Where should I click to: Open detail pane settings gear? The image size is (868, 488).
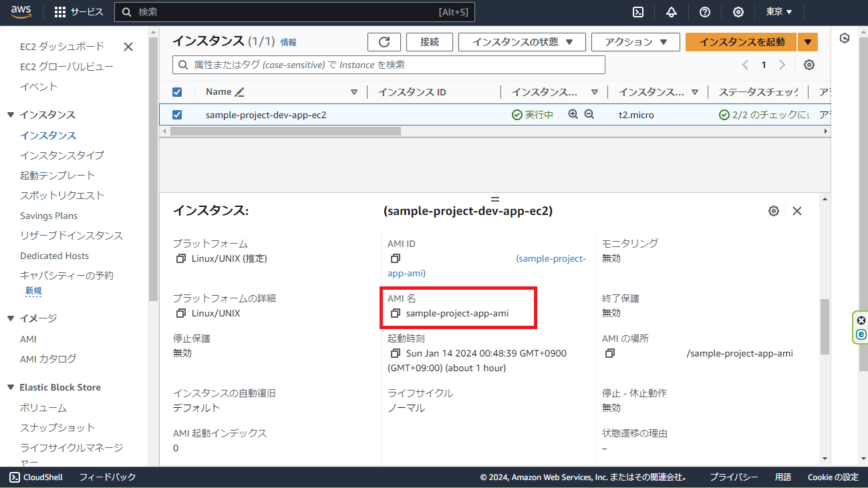click(774, 211)
